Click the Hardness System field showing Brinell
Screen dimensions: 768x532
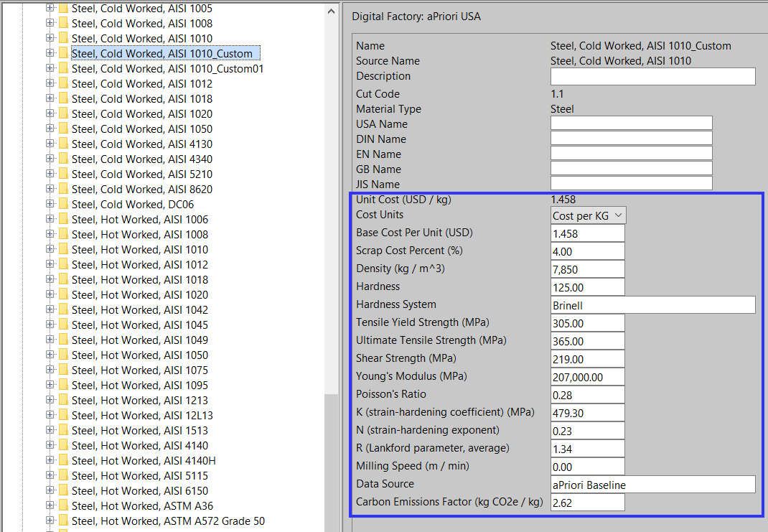(x=653, y=305)
